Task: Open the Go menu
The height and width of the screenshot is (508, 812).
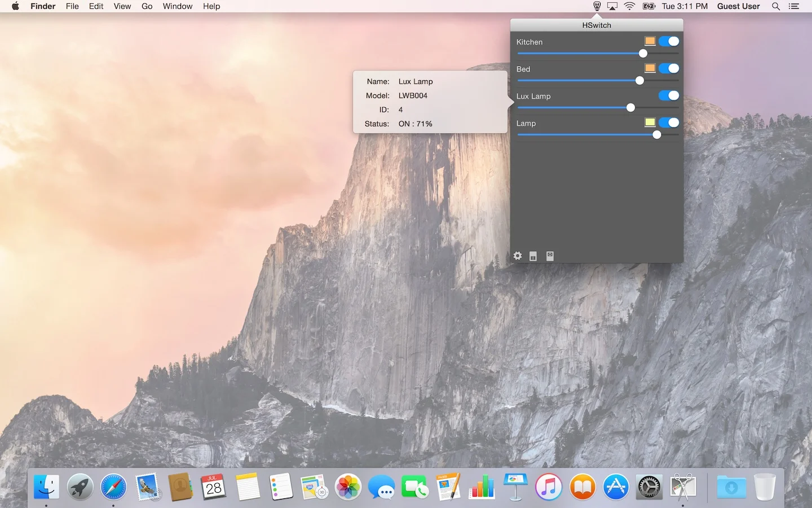Action: (x=147, y=6)
